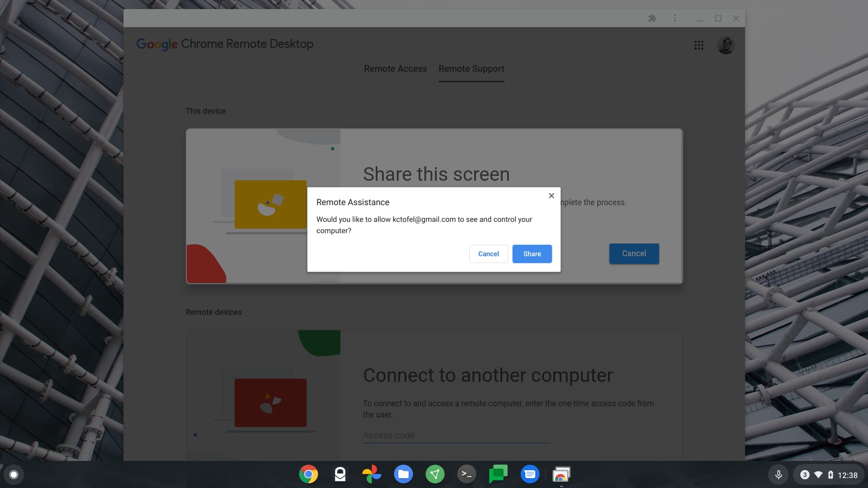Open the blue Messages app on the shelf
This screenshot has height=488, width=868.
click(530, 474)
